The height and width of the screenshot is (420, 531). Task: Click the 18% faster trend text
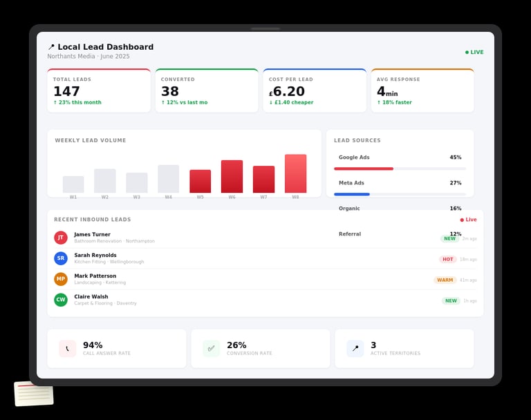click(x=395, y=102)
